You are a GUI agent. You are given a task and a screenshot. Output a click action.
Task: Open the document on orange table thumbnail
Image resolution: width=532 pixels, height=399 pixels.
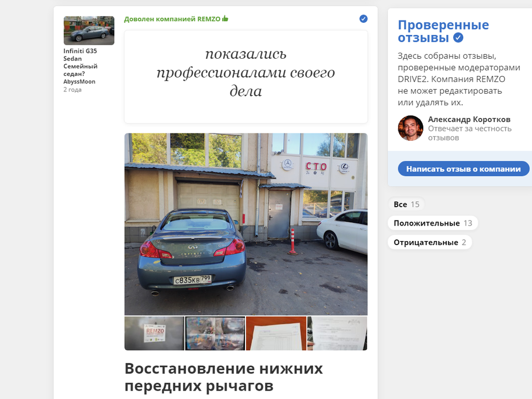click(276, 333)
